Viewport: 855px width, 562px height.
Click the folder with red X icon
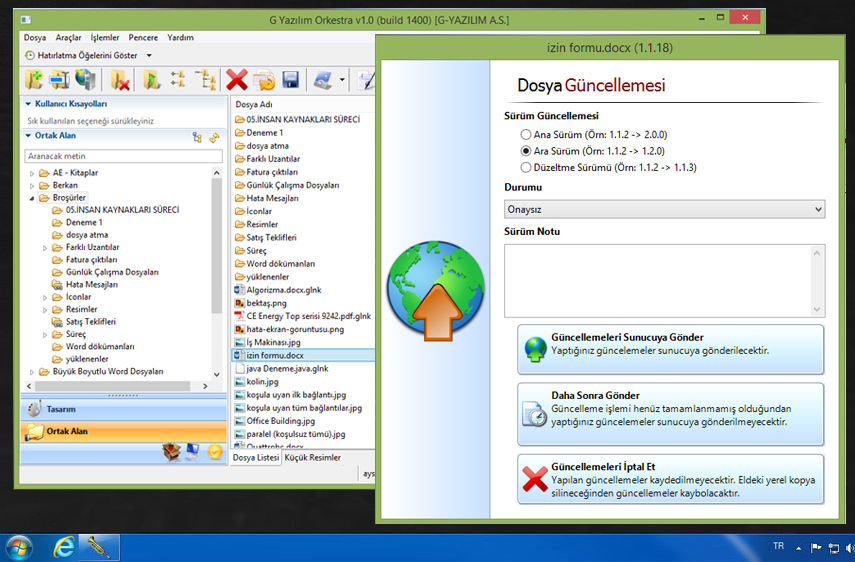coord(120,80)
